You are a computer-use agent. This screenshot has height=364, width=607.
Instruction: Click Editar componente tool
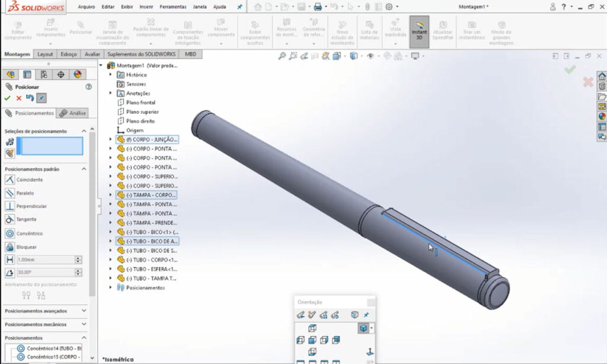coord(18,30)
